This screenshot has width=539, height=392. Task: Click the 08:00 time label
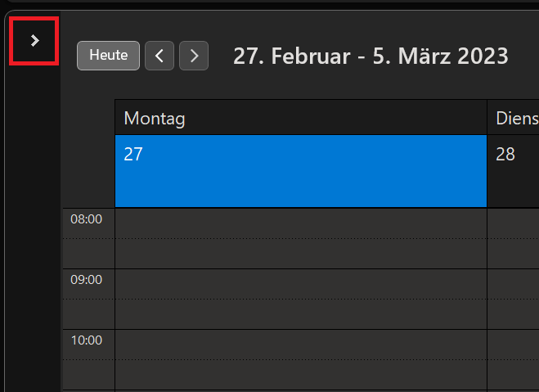(x=86, y=219)
